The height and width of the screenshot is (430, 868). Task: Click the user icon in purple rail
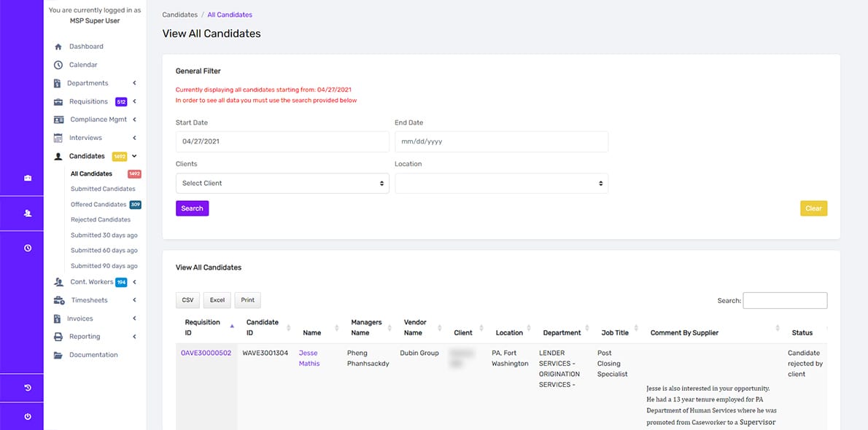(28, 213)
